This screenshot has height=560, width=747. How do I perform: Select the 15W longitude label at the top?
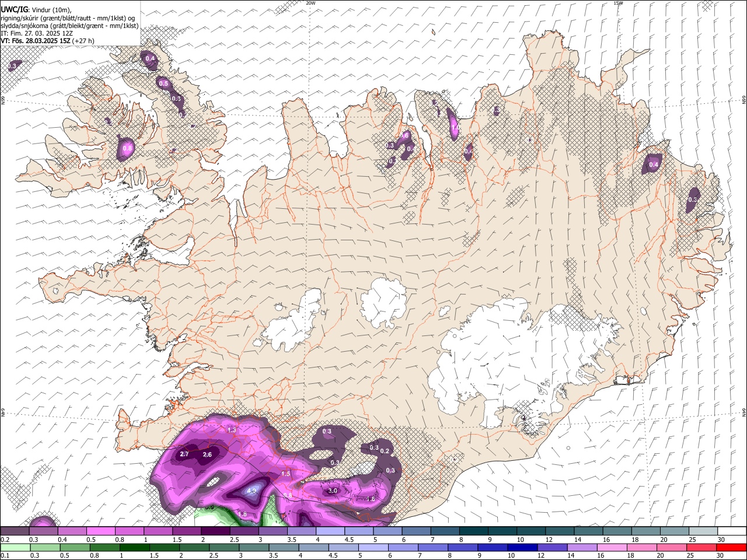click(x=618, y=3)
